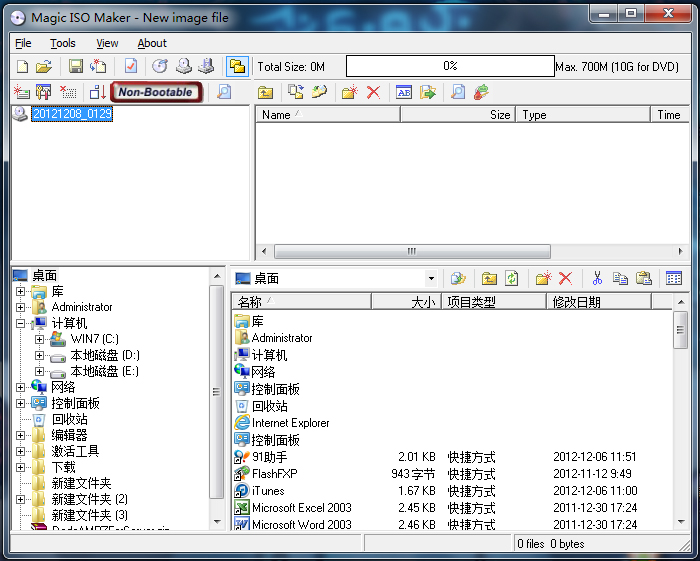Sort local files by 名称 column
700x561 pixels.
point(302,302)
